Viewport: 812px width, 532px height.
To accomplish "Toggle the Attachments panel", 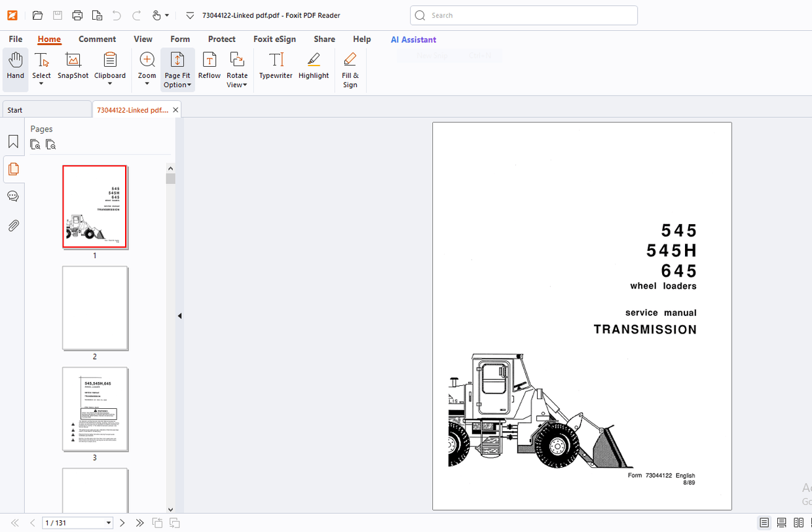I will [x=13, y=225].
